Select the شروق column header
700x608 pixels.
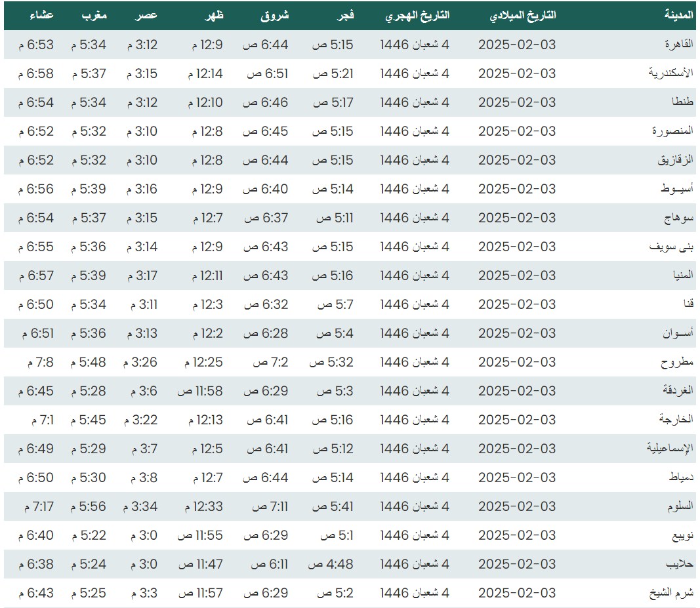point(274,16)
